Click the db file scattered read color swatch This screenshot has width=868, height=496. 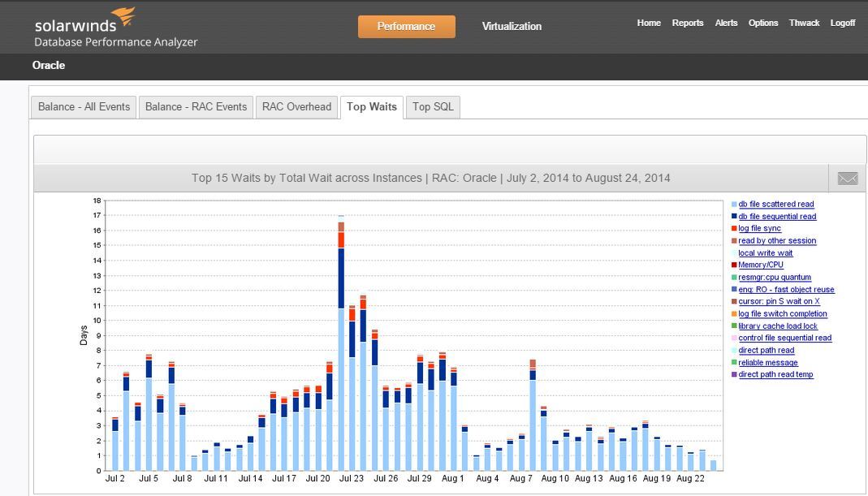[733, 204]
